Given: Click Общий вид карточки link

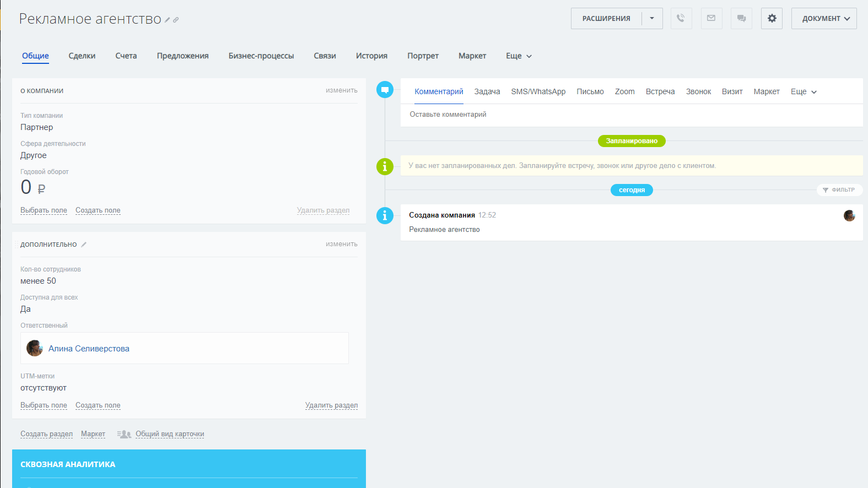Looking at the screenshot, I should [170, 434].
